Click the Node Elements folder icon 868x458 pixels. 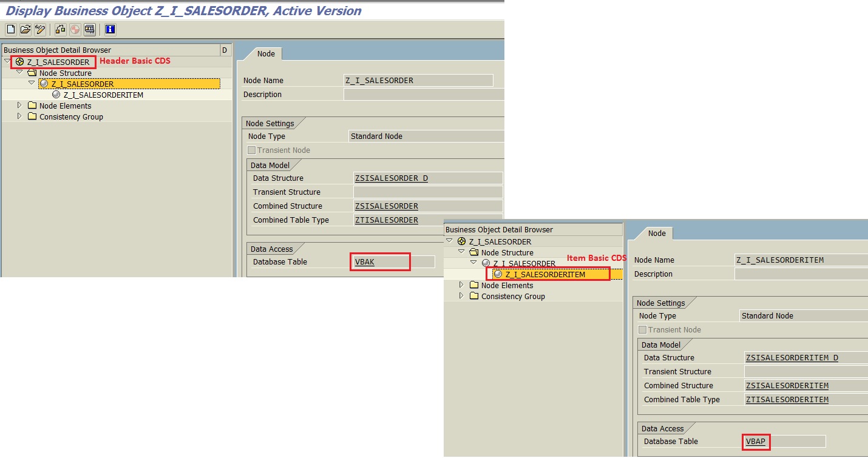[x=32, y=106]
